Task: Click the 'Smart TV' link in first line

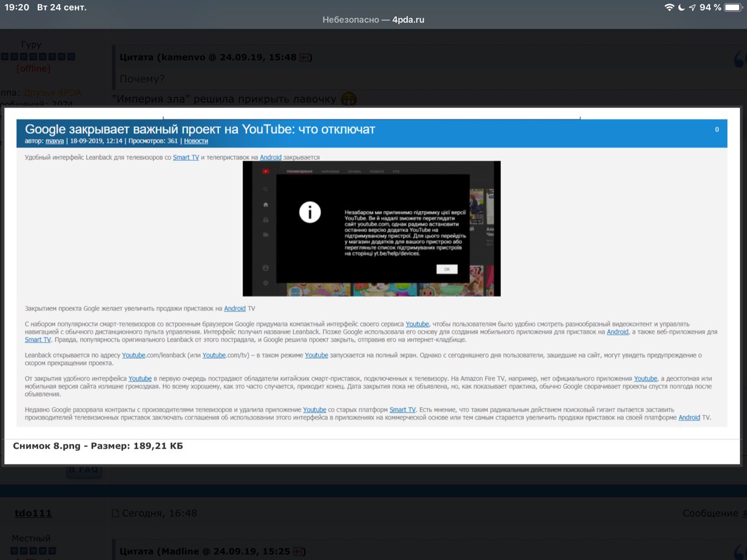Action: pos(186,157)
